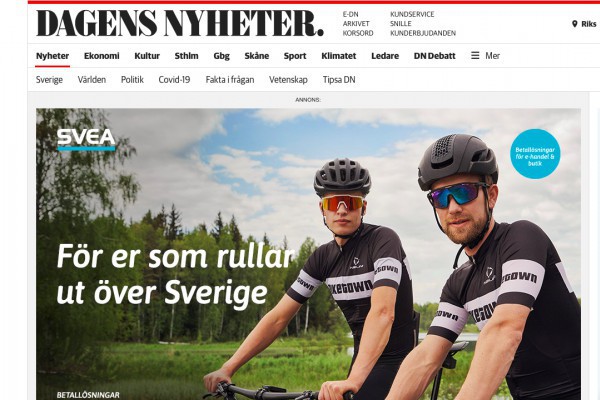This screenshot has width=600, height=400.
Task: Click the E-DN link
Action: click(351, 15)
